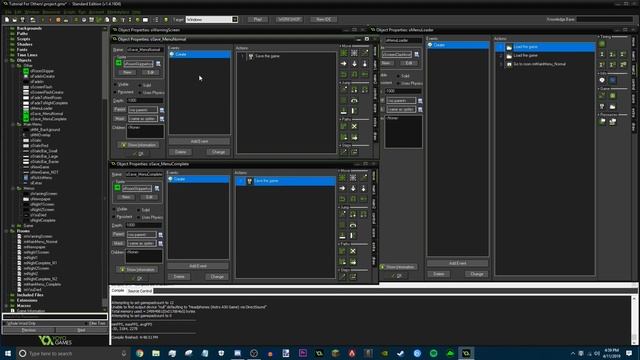Select Create event in oSave_MenuNormal window

click(199, 54)
